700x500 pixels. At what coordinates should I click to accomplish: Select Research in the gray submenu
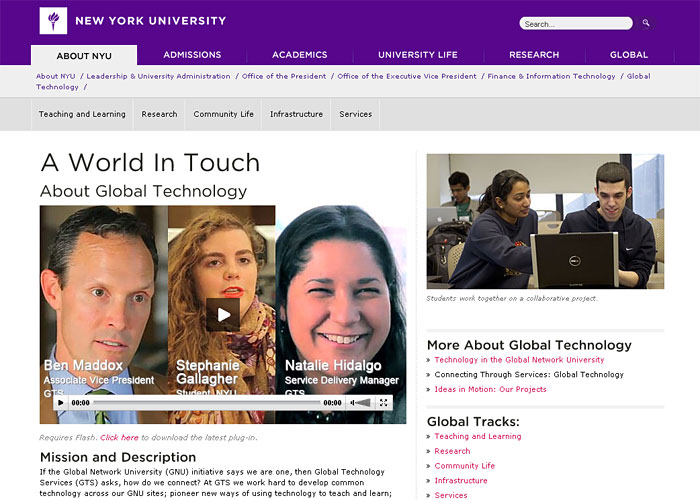point(159,114)
